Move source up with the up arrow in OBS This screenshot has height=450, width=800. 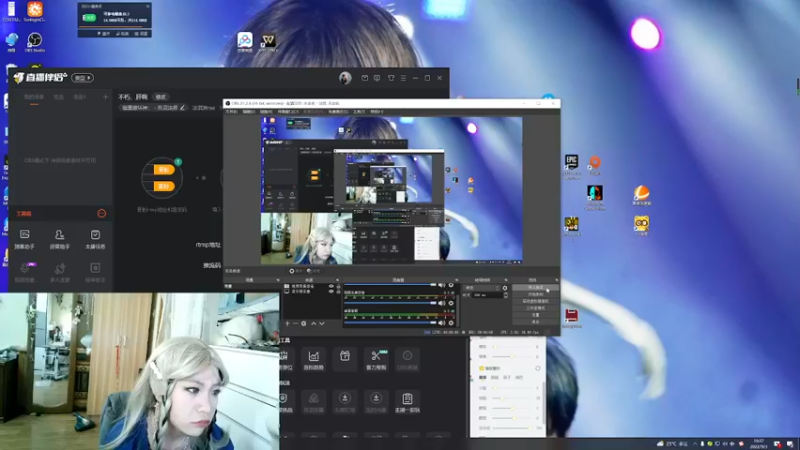(x=313, y=323)
